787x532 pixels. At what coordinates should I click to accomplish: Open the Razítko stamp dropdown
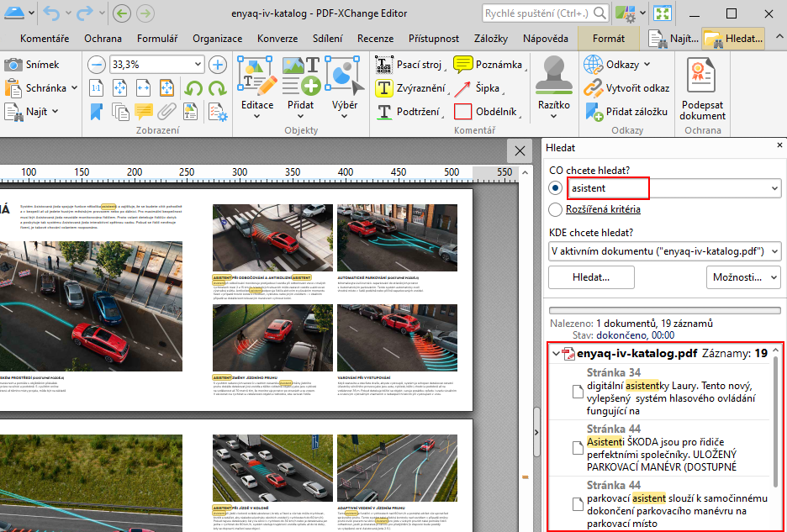click(553, 116)
